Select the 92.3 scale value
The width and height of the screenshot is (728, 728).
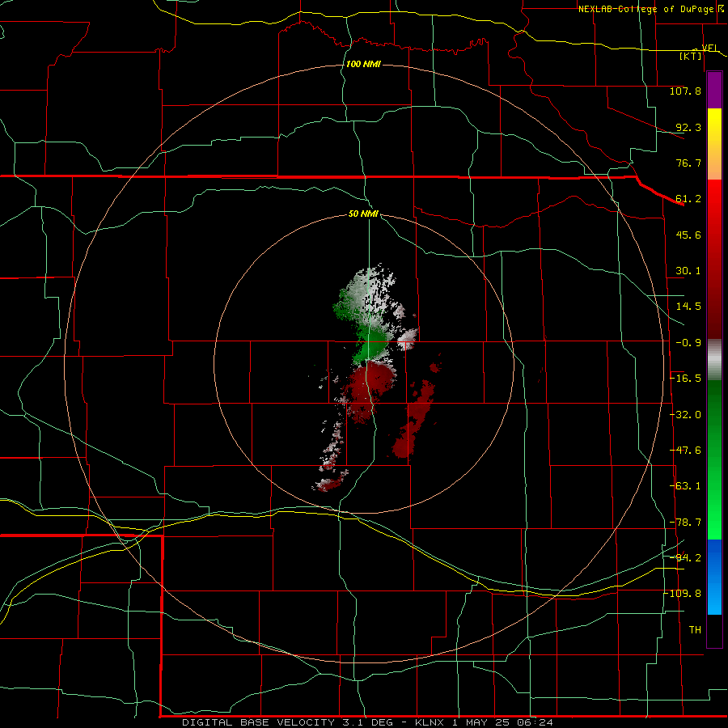pyautogui.click(x=688, y=127)
